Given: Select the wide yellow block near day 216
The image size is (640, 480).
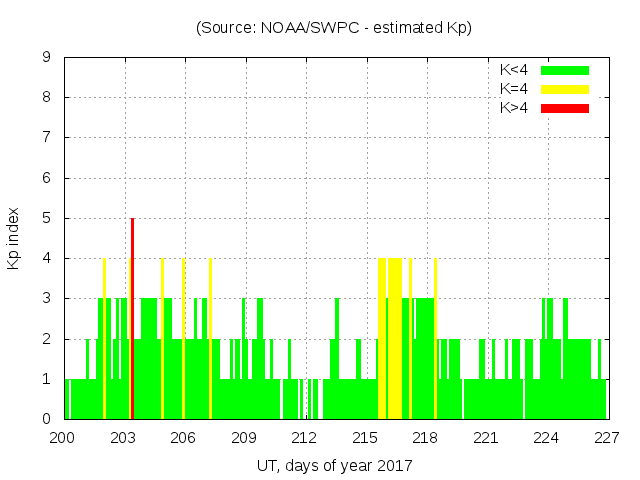Looking at the screenshot, I should (x=390, y=338).
